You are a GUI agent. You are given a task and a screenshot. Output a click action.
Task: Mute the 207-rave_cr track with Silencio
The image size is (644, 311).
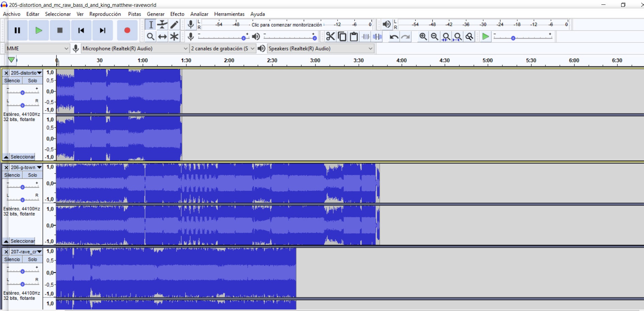(12, 260)
